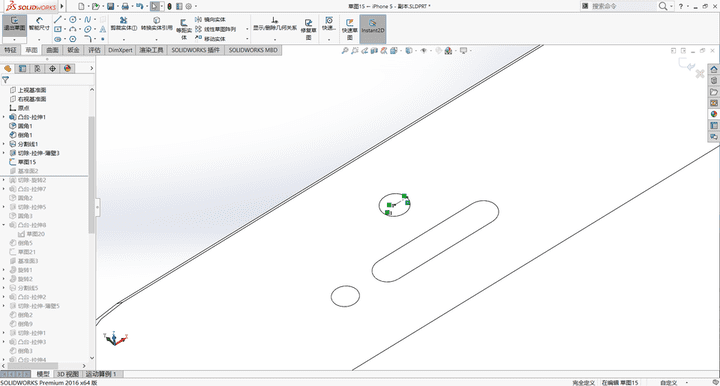
Task: Select the Straight Slot sketch tool
Action: pyautogui.click(x=57, y=39)
